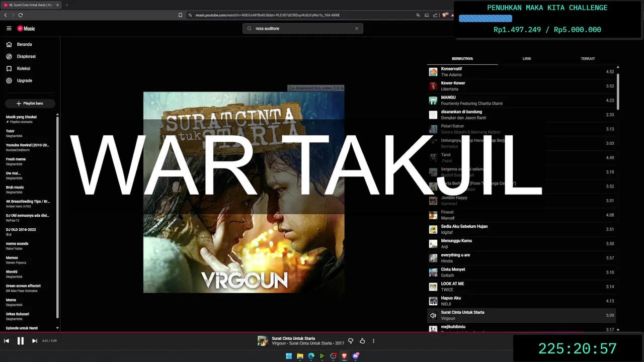Viewport: 644px width, 362px height.
Task: Click Download this video button
Action: (x=312, y=88)
